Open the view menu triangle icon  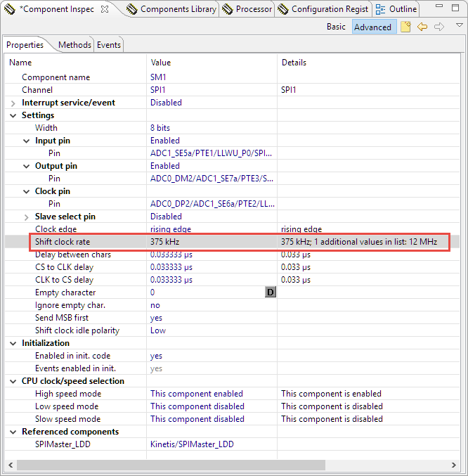point(460,25)
